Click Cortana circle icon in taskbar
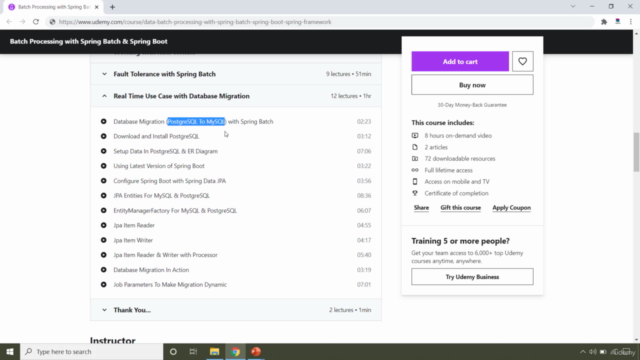 (173, 351)
